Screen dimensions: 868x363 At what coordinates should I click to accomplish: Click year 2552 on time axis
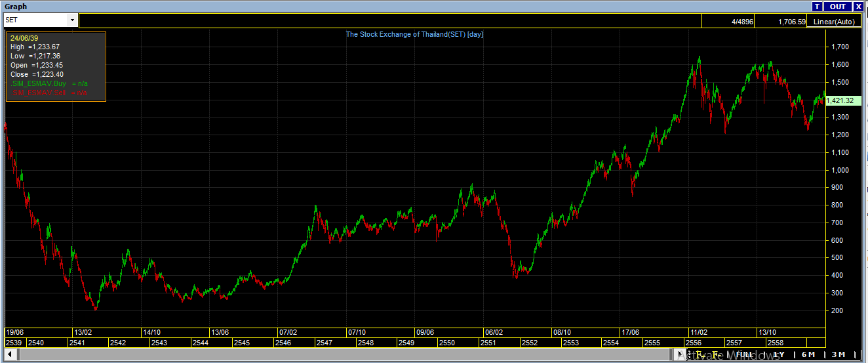tap(529, 343)
